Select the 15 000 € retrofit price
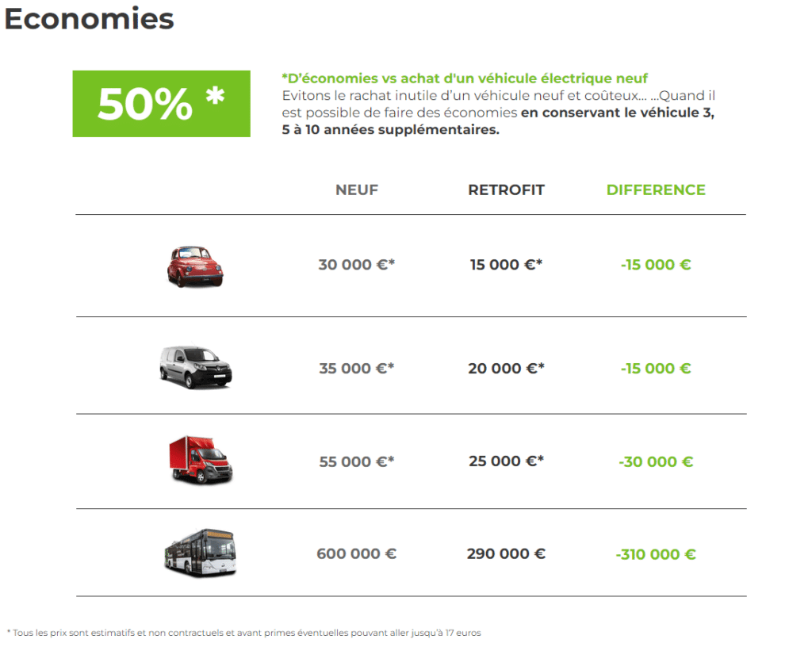The height and width of the screenshot is (647, 812). coord(506,265)
